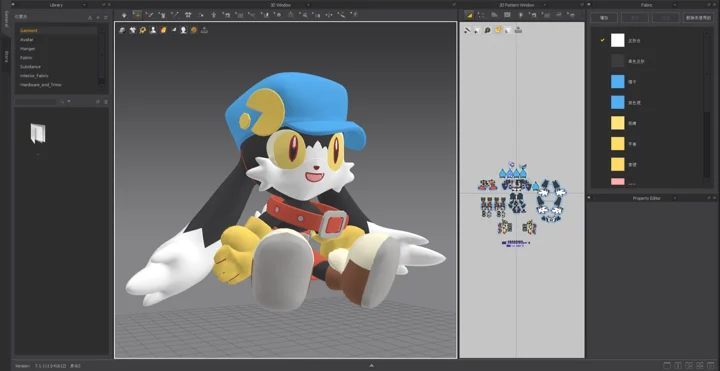Toggle the yellow hand-like icon in 2D Pattern window
The width and height of the screenshot is (720, 371).
click(x=498, y=30)
